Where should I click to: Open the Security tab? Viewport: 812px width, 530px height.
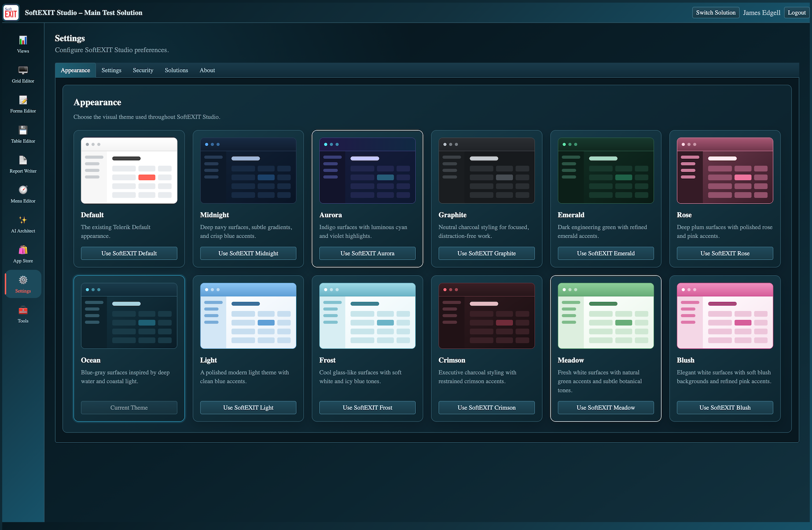pos(143,70)
